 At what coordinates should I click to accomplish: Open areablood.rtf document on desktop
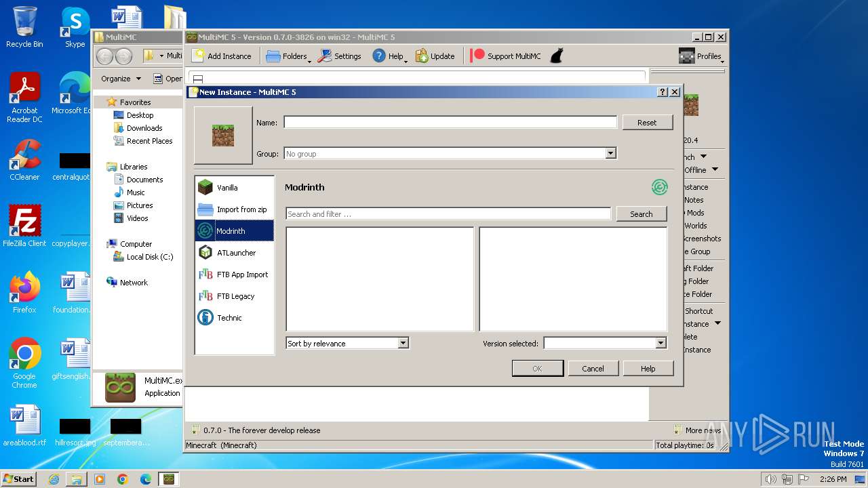pyautogui.click(x=24, y=425)
